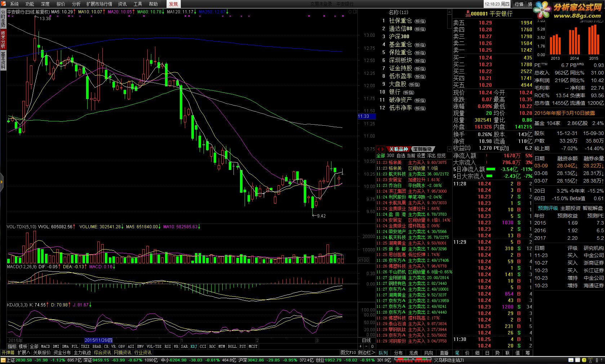The height and width of the screenshot is (364, 605).
Task: Expand the 扩展∧ panel
Action: point(24,352)
